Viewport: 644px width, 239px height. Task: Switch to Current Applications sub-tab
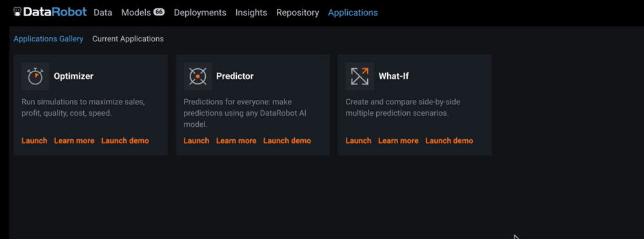(128, 39)
